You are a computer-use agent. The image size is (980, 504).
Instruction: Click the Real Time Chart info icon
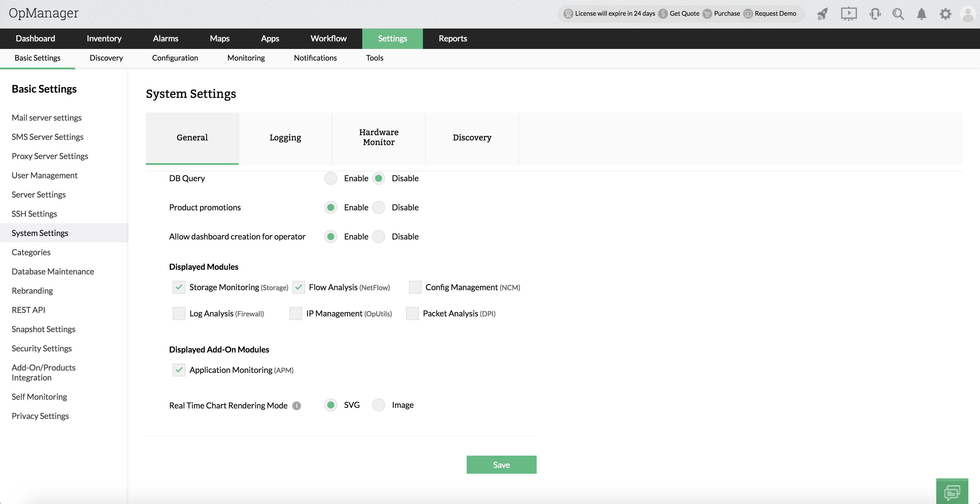coord(296,406)
